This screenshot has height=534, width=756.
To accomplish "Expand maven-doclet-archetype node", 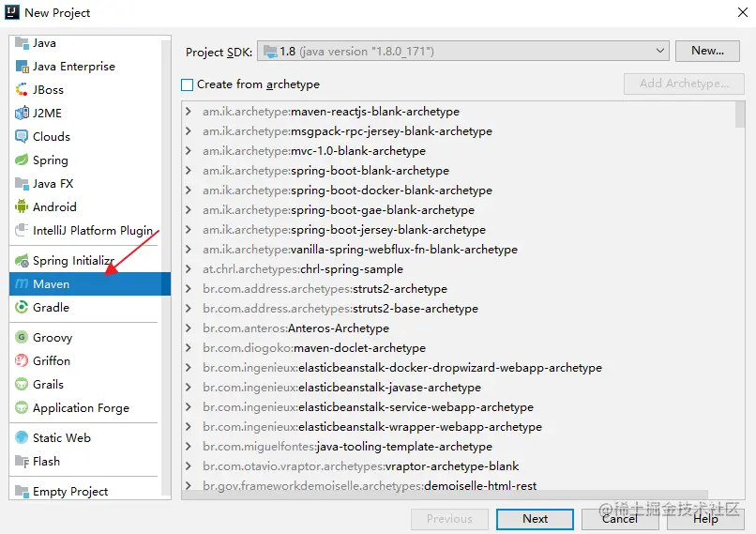I will 189,348.
